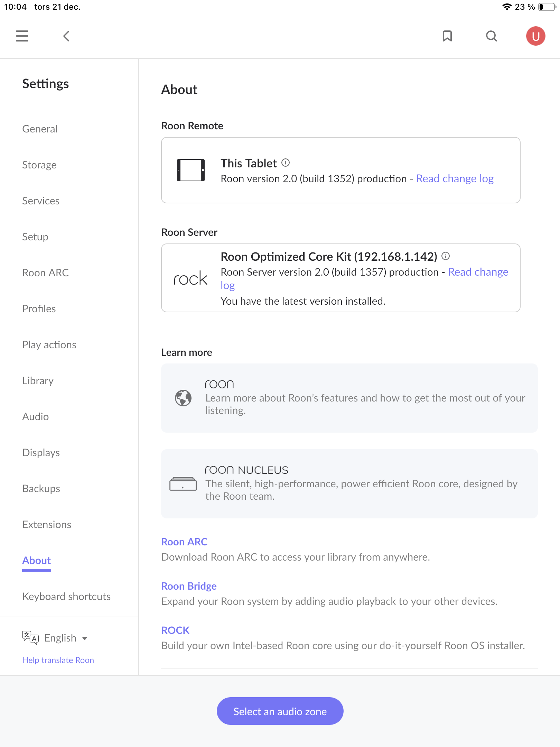
Task: Follow the Roon Bridge link
Action: 189,586
